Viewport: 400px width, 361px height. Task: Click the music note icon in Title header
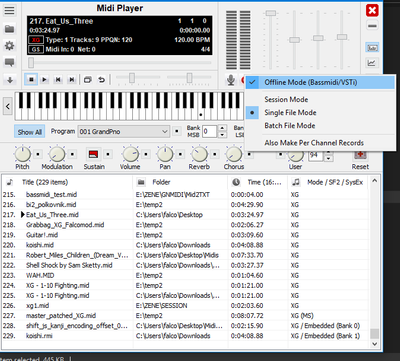10,182
